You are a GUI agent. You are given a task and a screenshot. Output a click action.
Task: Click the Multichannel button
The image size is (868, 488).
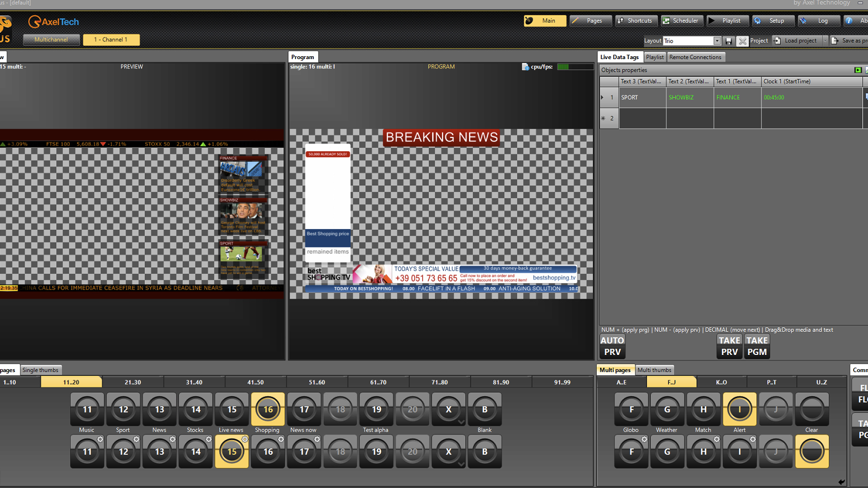coord(51,40)
